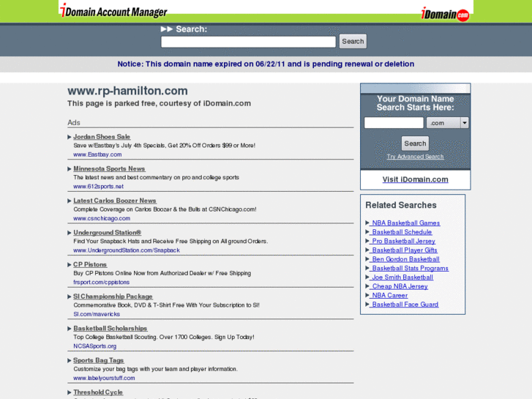Follow the SI.com/mavericks link
This screenshot has height=399, width=532.
97,314
